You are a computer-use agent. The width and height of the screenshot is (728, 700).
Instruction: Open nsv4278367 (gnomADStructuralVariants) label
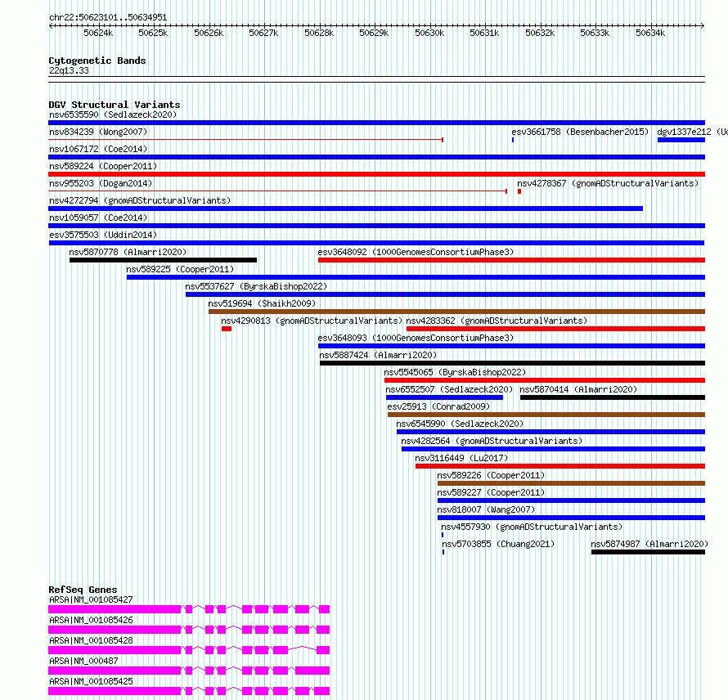point(608,183)
